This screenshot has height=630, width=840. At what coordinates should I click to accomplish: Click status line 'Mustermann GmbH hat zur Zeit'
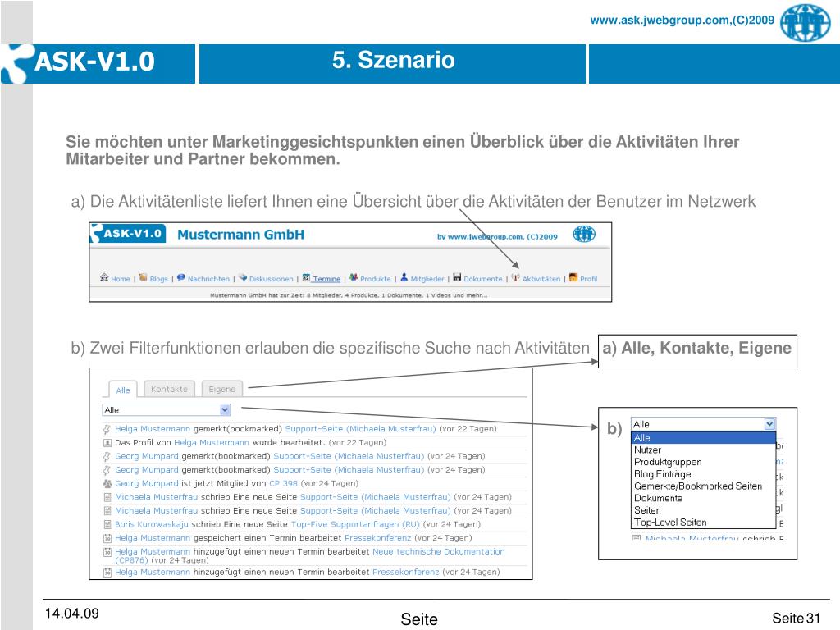point(349,295)
